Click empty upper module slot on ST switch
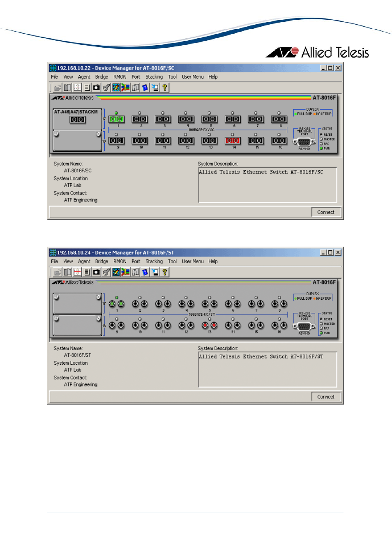The width and height of the screenshot is (392, 555). (77, 304)
